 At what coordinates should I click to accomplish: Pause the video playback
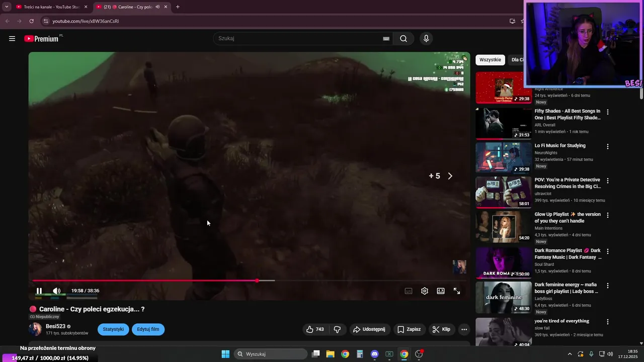click(39, 291)
